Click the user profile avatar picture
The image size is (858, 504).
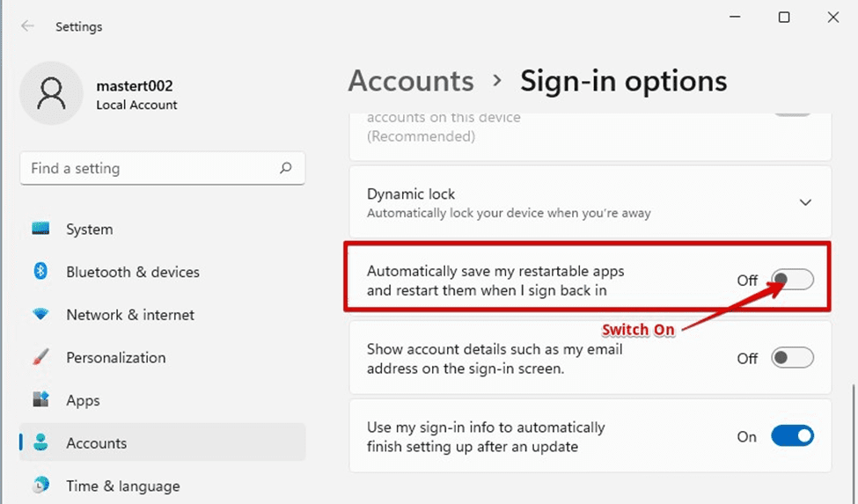(50, 92)
